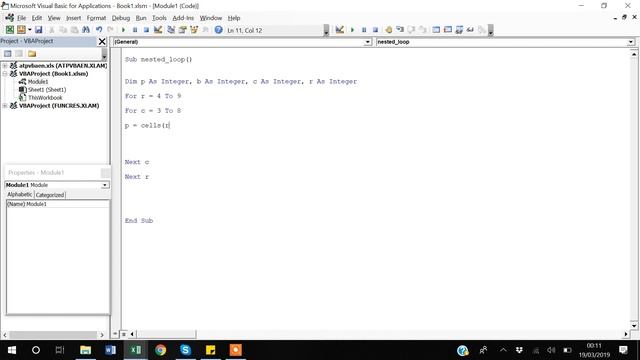The height and width of the screenshot is (360, 640).
Task: Save the Book1.xlsm project
Action: [x=38, y=30]
